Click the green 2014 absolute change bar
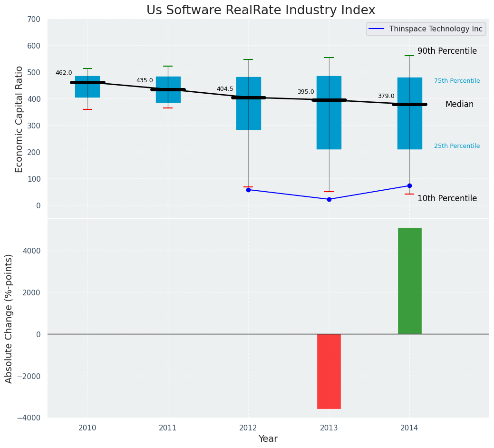This screenshot has height=448, width=494. pyautogui.click(x=409, y=281)
